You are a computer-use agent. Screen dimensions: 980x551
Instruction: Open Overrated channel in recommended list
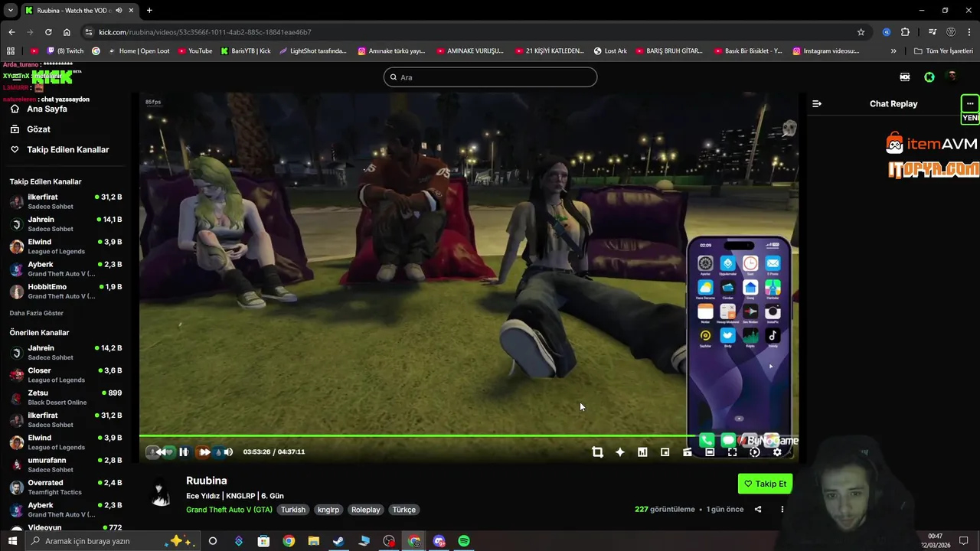tap(66, 487)
